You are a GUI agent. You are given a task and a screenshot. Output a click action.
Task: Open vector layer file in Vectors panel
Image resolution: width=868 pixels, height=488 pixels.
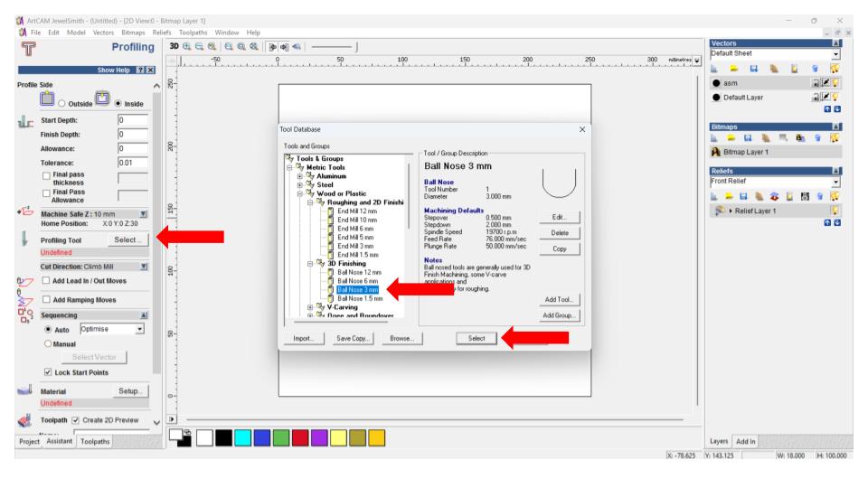pyautogui.click(x=733, y=69)
